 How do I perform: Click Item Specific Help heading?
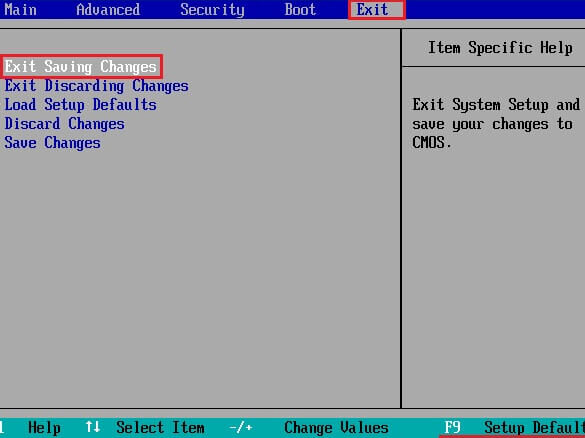pyautogui.click(x=500, y=48)
